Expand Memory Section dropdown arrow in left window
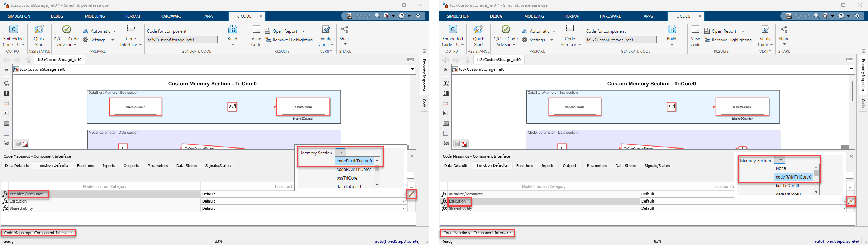The height and width of the screenshot is (245, 868). pos(341,153)
